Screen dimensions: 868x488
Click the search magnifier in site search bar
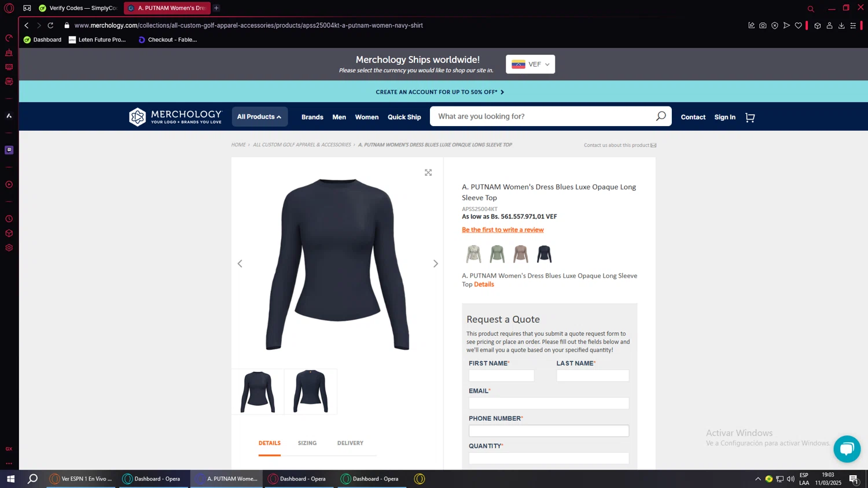[x=661, y=116]
